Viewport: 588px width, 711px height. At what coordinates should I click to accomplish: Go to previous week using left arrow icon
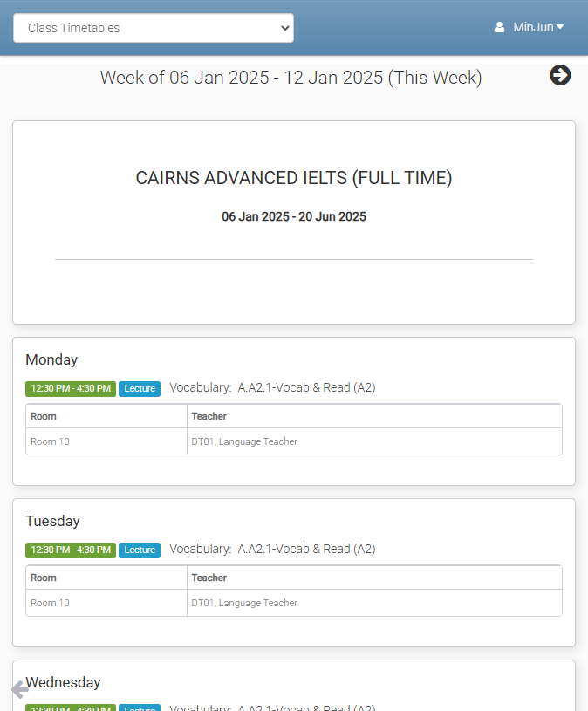[x=20, y=690]
